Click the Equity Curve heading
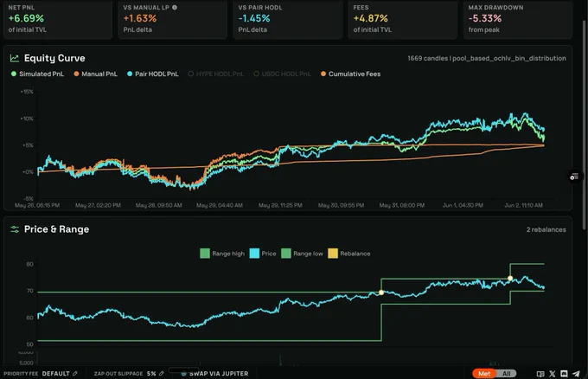Screen dimensions: 588x379 point(54,58)
